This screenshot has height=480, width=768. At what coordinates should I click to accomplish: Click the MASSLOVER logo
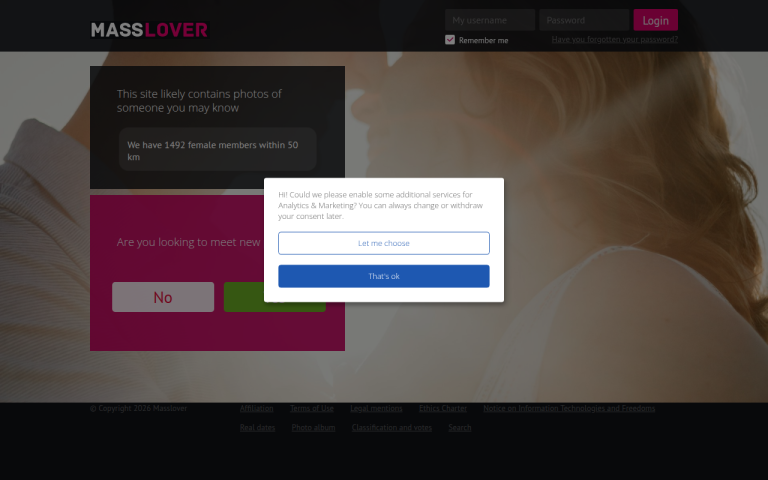pos(149,30)
